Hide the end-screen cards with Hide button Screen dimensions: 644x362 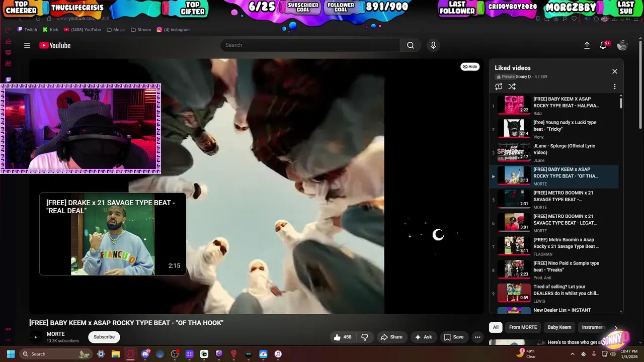(470, 66)
